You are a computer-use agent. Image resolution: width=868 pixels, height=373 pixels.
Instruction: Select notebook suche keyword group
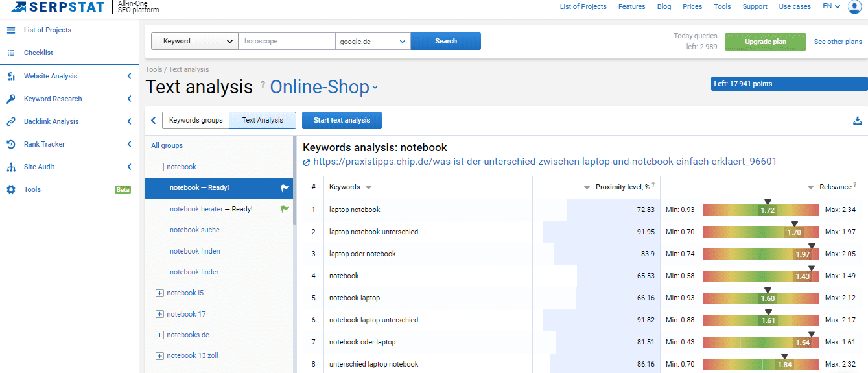(194, 230)
